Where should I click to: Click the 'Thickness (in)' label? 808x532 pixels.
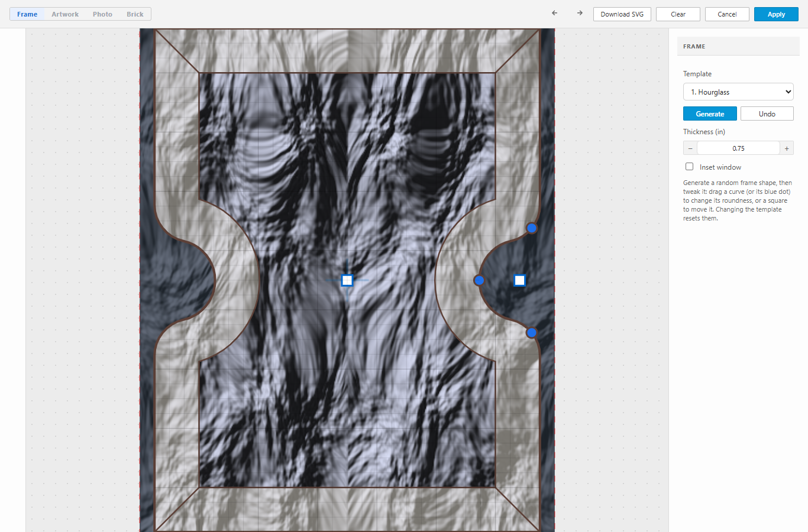[704, 132]
